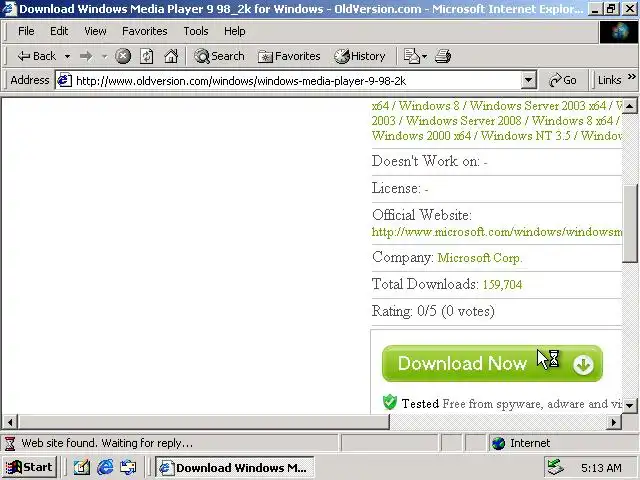The width and height of the screenshot is (640, 480).
Task: Click the green Download Now button
Action: click(x=492, y=364)
